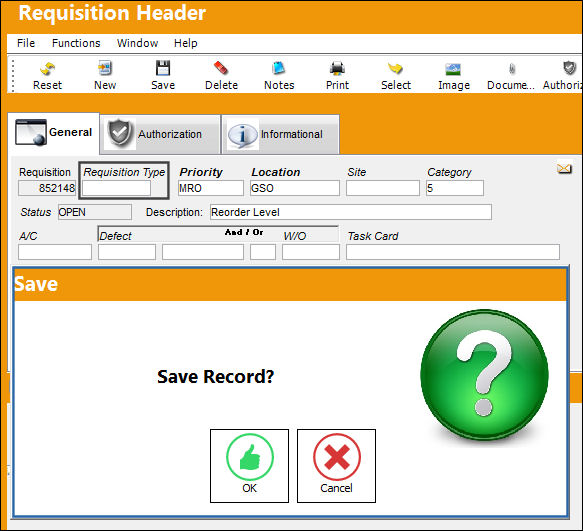Confirm save with the OK button

click(x=249, y=466)
